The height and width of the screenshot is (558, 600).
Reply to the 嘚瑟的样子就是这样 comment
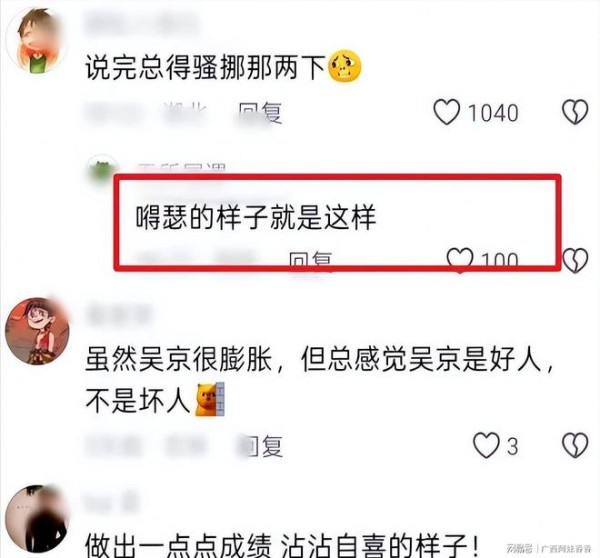(x=310, y=259)
